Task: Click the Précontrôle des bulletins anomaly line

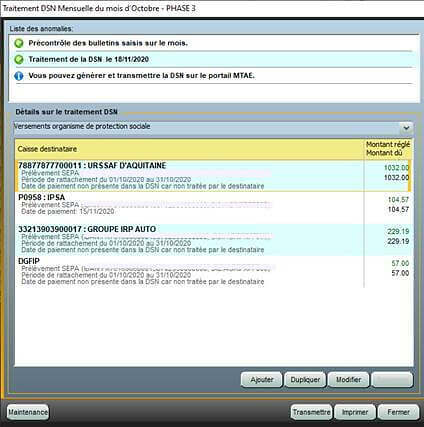Action: point(213,43)
